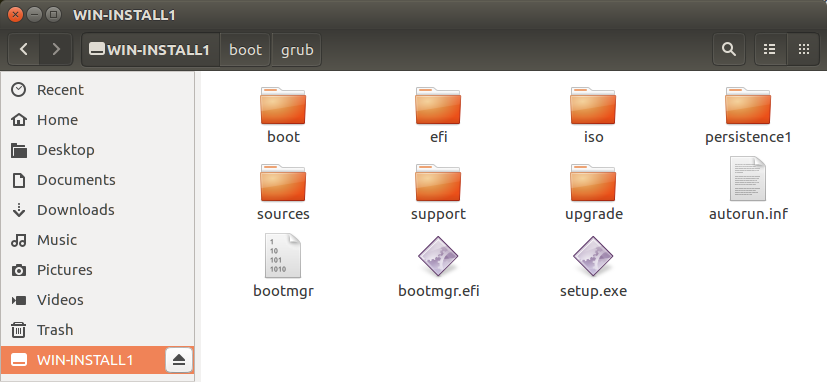The width and height of the screenshot is (827, 382).
Task: Open the iso folder icon
Action: pyautogui.click(x=593, y=106)
